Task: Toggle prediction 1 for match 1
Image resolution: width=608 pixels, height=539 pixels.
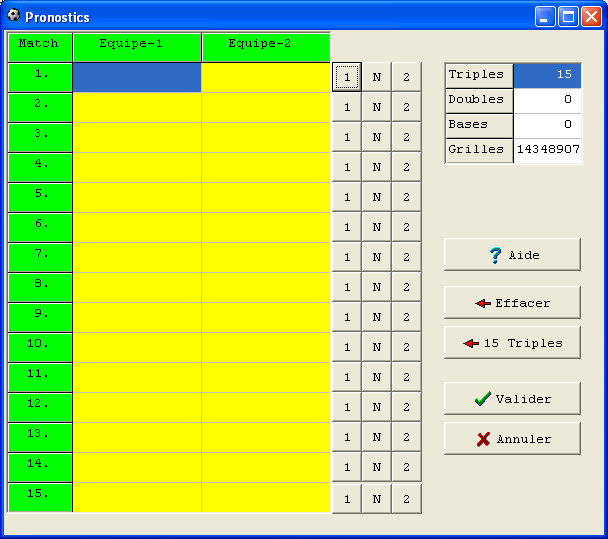Action: (x=347, y=77)
